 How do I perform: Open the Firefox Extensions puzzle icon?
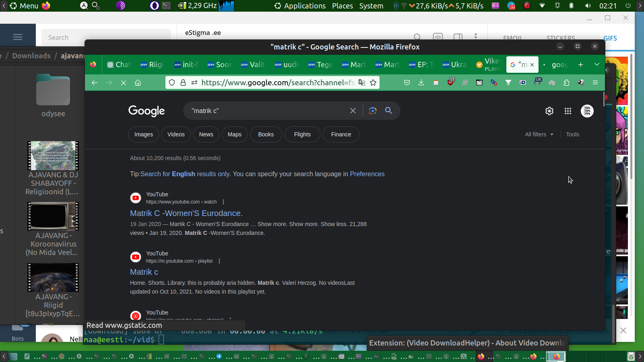click(x=566, y=82)
